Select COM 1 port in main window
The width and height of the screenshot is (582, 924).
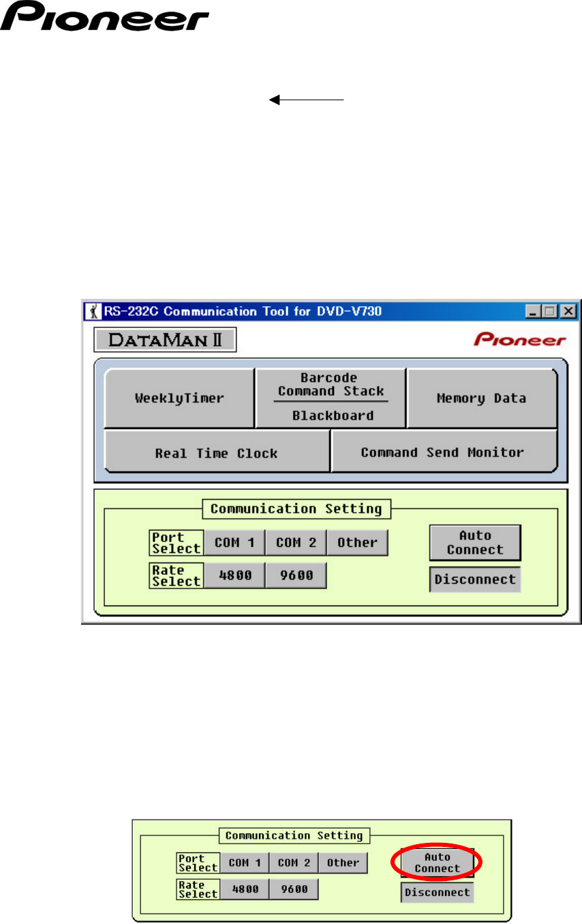(234, 543)
